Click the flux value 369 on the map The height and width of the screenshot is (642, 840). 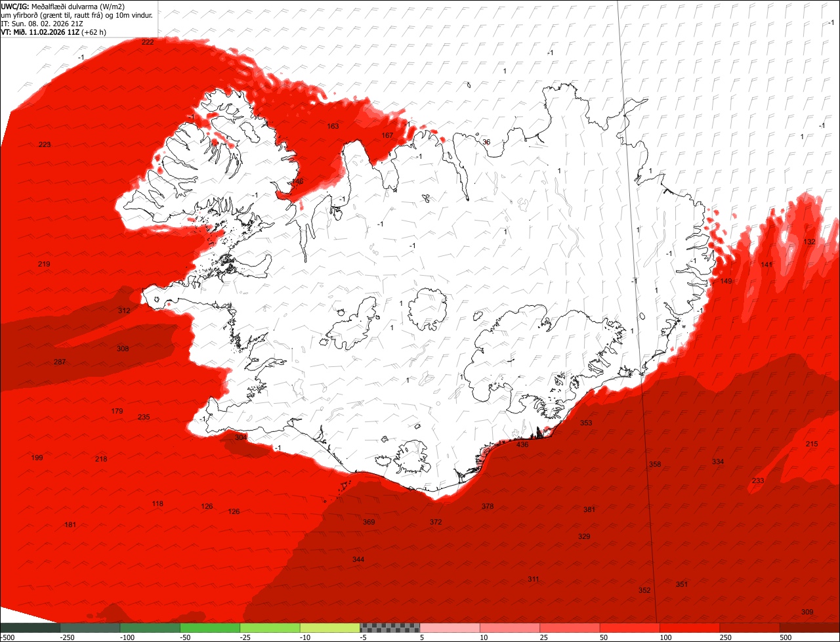coord(369,522)
